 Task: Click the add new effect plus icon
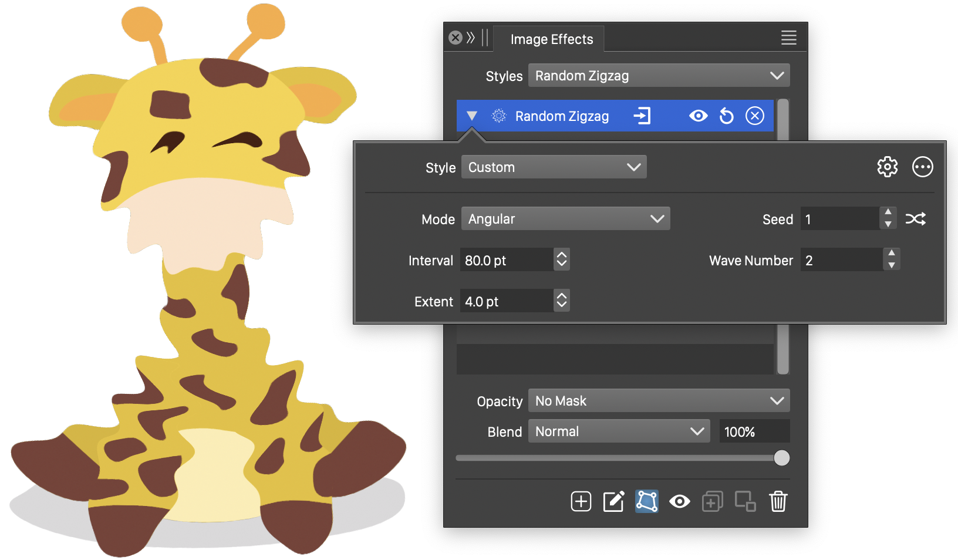[581, 501]
